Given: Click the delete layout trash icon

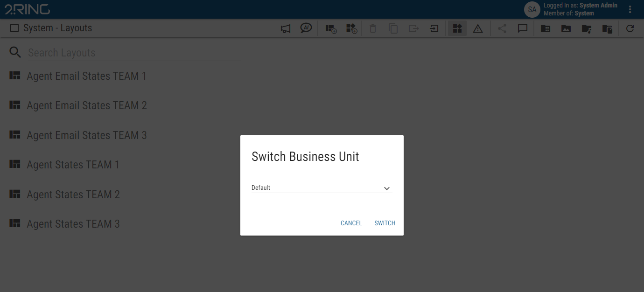Looking at the screenshot, I should pyautogui.click(x=372, y=28).
